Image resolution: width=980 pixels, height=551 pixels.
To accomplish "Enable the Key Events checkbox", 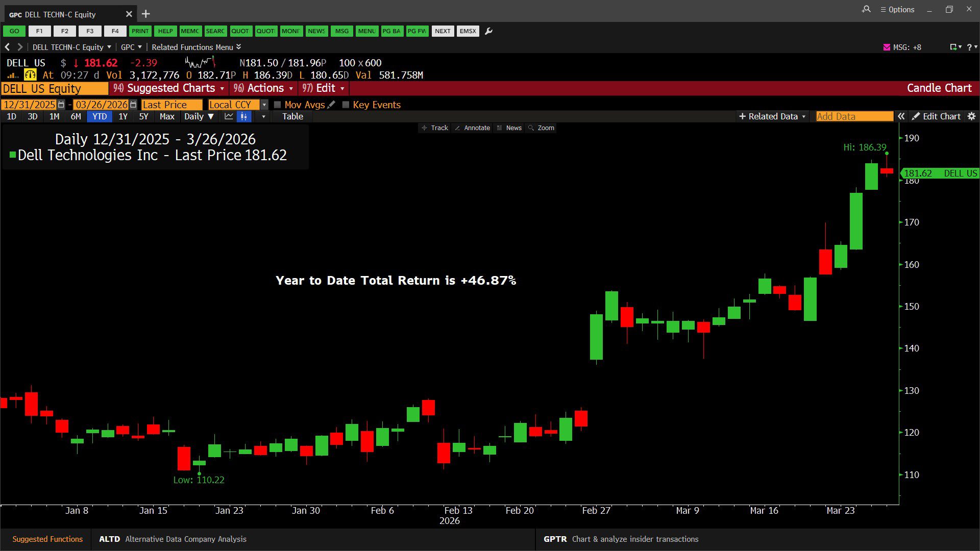I will 346,105.
